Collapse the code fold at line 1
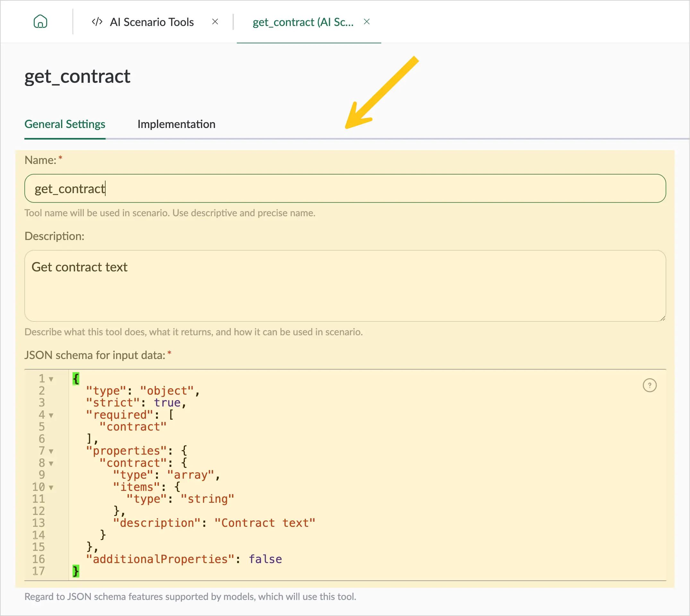Image resolution: width=690 pixels, height=616 pixels. pyautogui.click(x=51, y=379)
